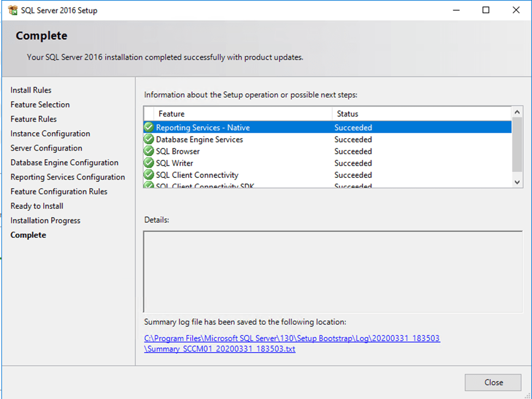The width and height of the screenshot is (532, 399).
Task: Select the Feature Selection step in sidebar
Action: pos(40,105)
